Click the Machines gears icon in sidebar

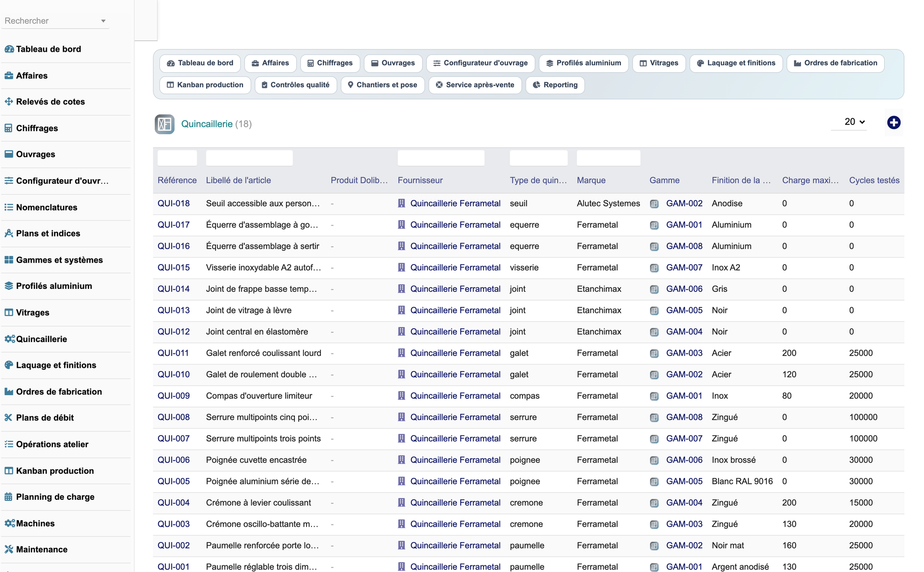[x=9, y=523]
